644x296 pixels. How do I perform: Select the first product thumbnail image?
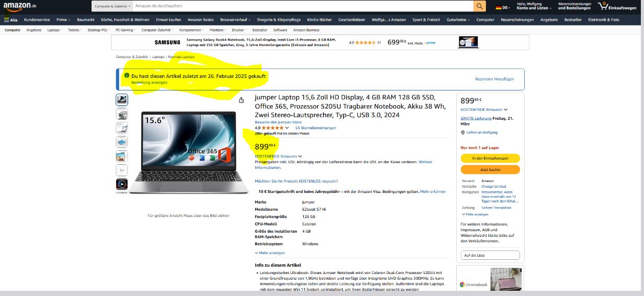[121, 100]
